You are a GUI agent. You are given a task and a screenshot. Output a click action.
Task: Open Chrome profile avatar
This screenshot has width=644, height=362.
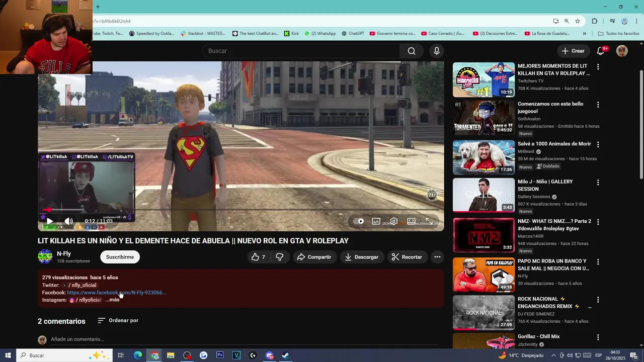tap(624, 21)
